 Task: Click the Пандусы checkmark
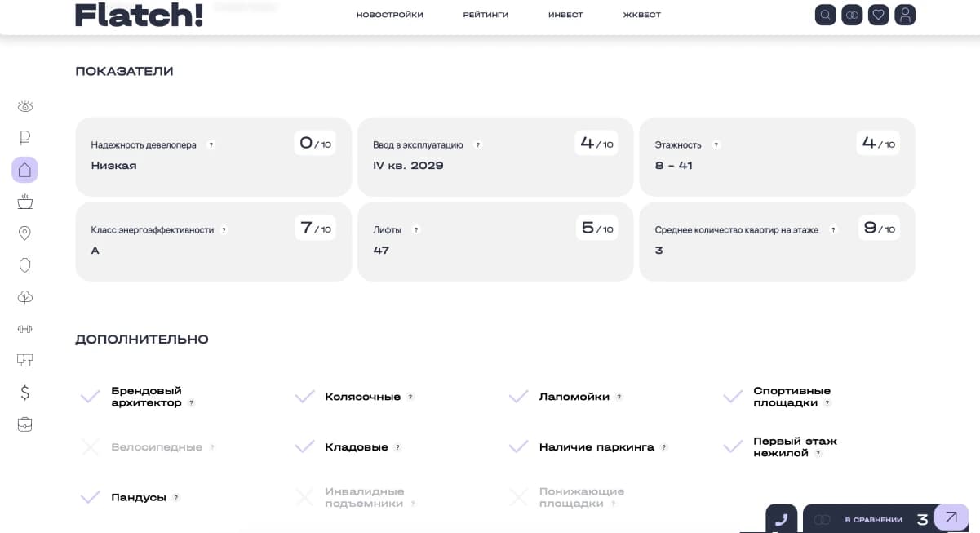point(91,497)
